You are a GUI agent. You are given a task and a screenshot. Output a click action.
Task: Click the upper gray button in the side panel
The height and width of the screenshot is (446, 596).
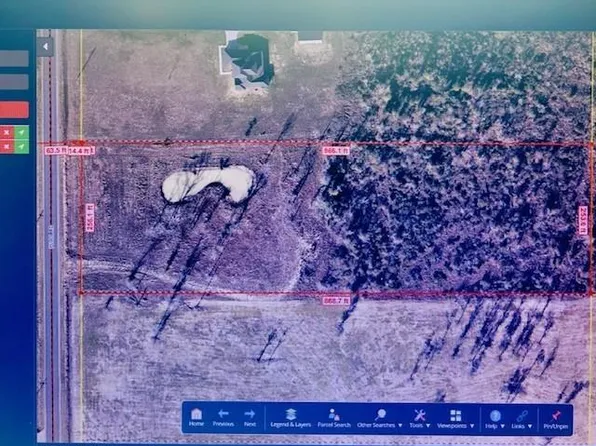click(x=14, y=59)
